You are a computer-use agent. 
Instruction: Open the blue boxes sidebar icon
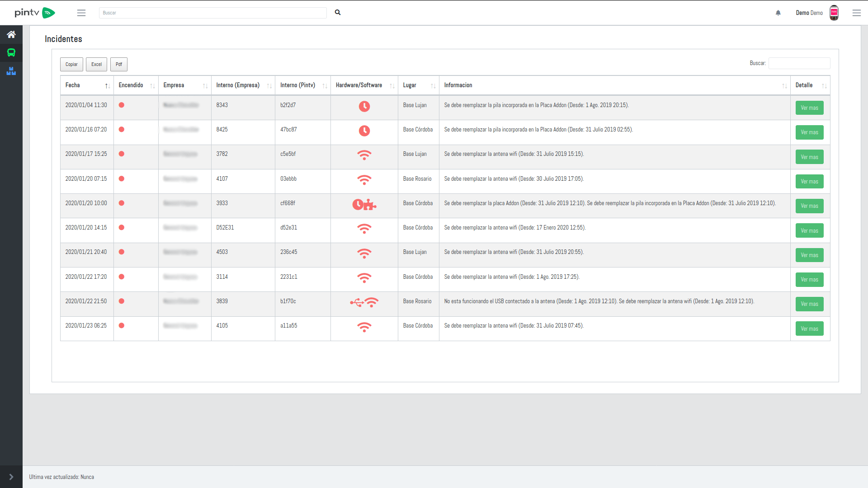[11, 71]
